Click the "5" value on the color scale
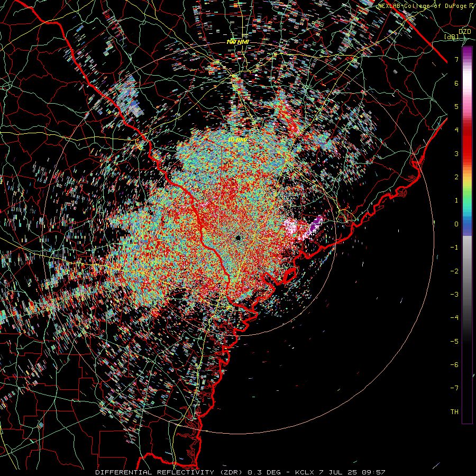 [456, 106]
